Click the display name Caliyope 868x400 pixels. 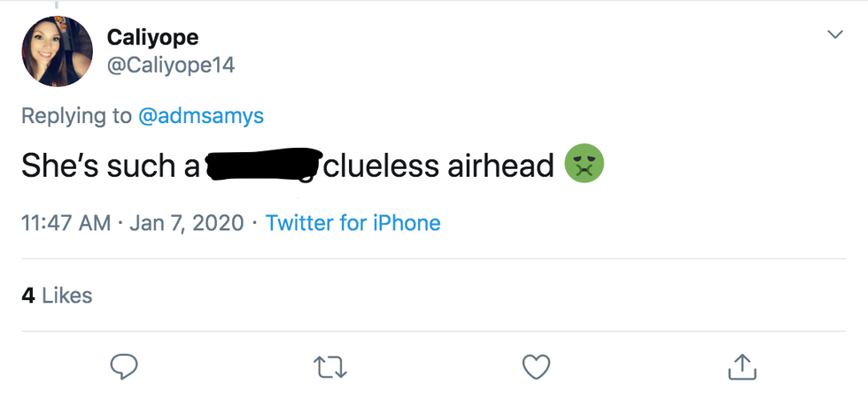click(x=152, y=37)
